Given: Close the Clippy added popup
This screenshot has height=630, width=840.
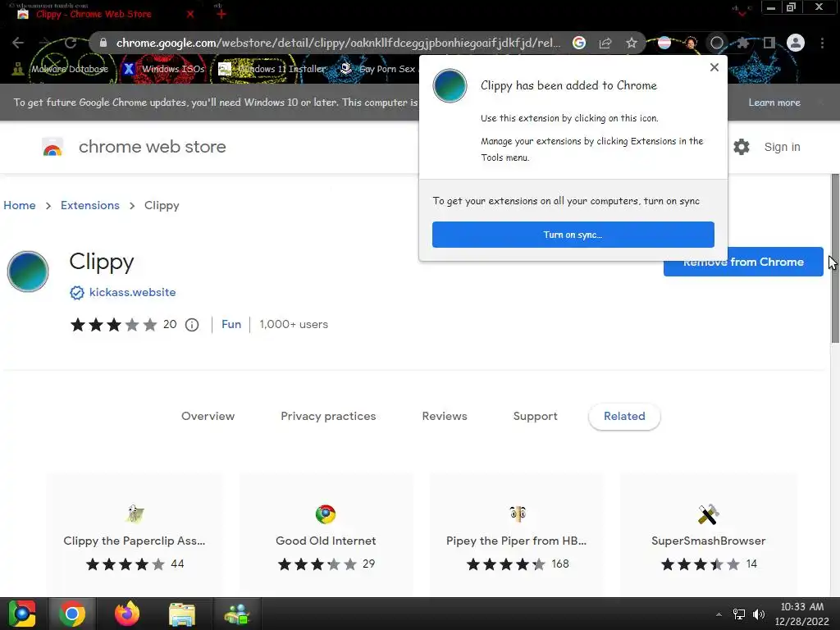Looking at the screenshot, I should [x=714, y=67].
